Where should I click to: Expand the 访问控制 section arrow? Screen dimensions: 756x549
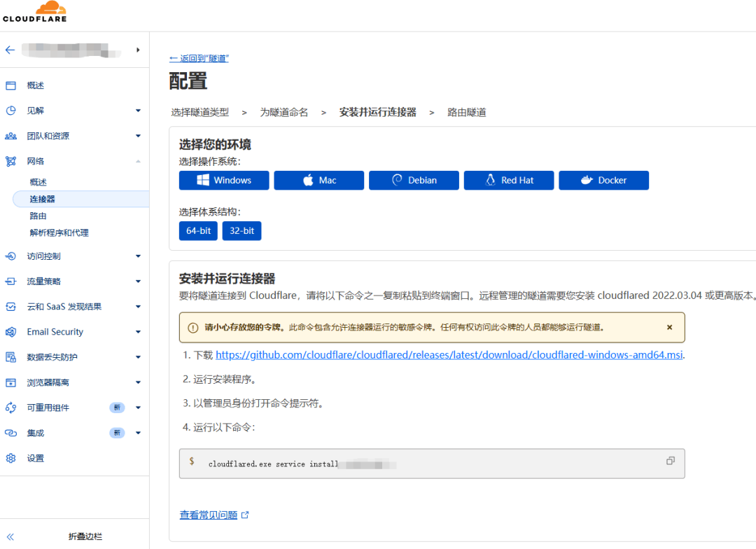(x=138, y=256)
